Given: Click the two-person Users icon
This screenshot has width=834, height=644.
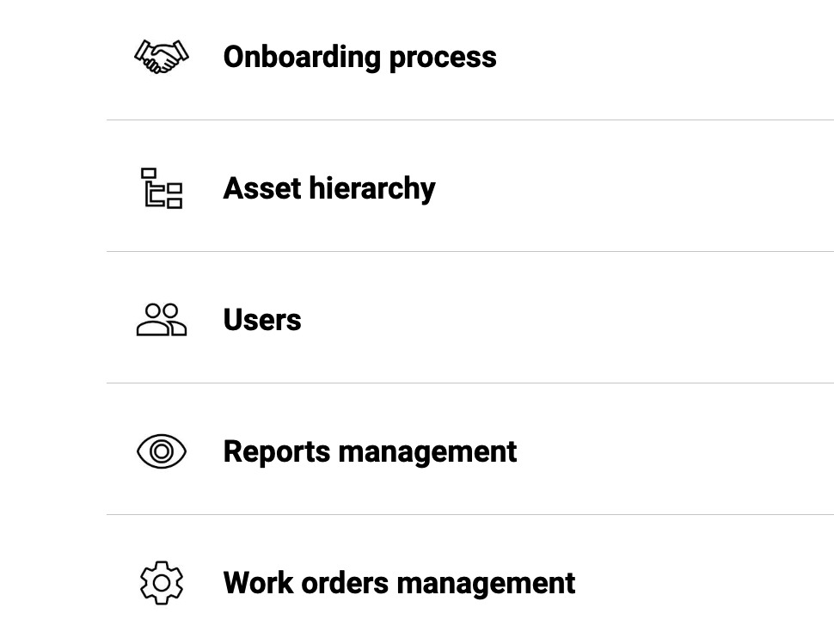Looking at the screenshot, I should coord(162,320).
